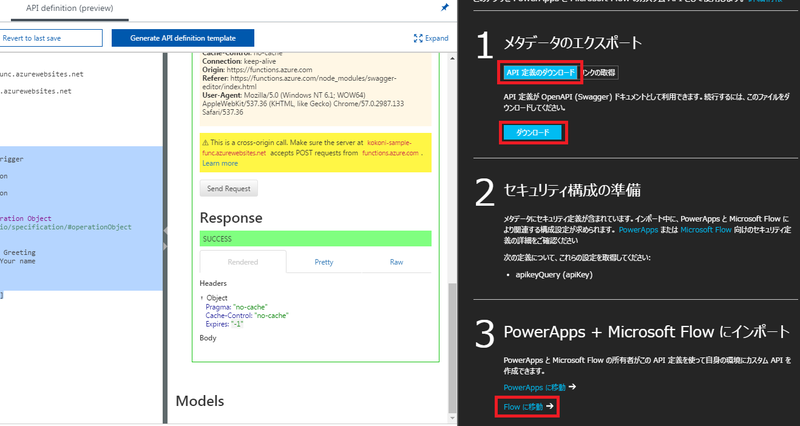
Task: Click the scrollbar up arrow of response pane
Action: pyautogui.click(x=453, y=59)
